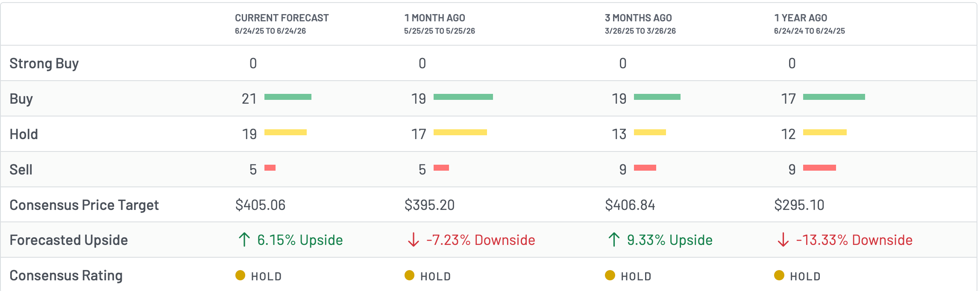Click the Hold row label

pyautogui.click(x=24, y=134)
